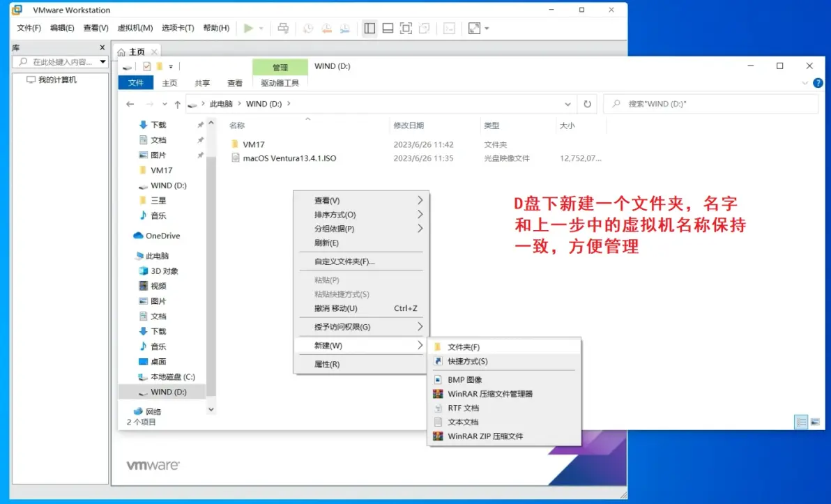Toggle the library sidebar view icon
831x504 pixels.
(369, 28)
